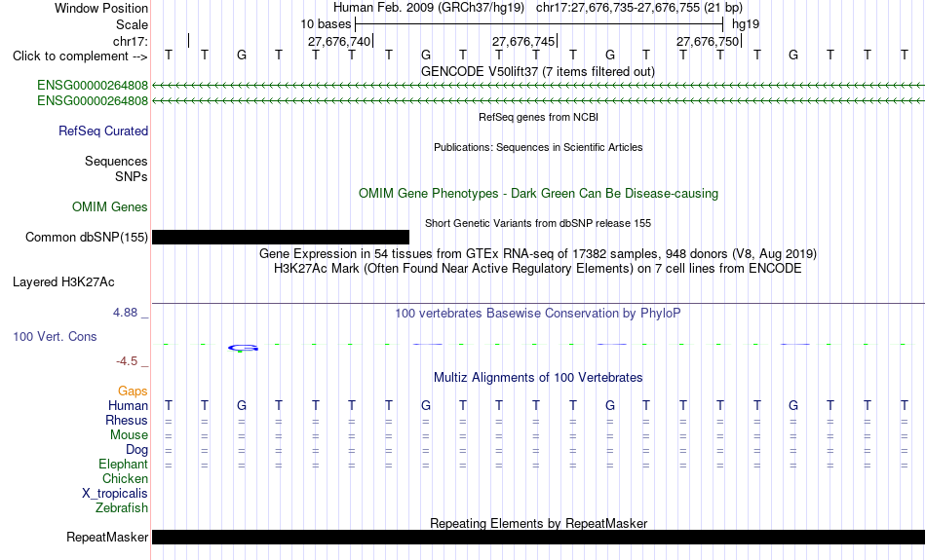Click the chr17: ruler label
Viewport: 926px width, 560px height.
(x=131, y=41)
